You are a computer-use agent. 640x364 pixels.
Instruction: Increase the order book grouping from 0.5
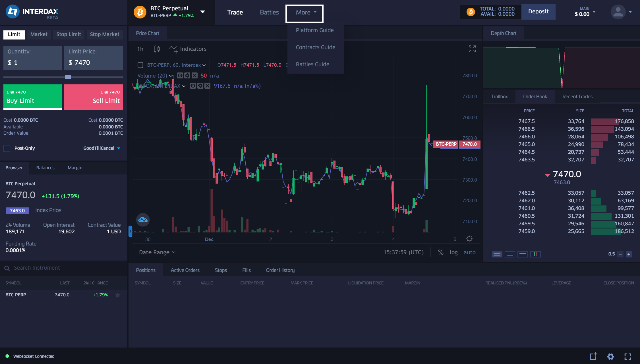pos(629,254)
